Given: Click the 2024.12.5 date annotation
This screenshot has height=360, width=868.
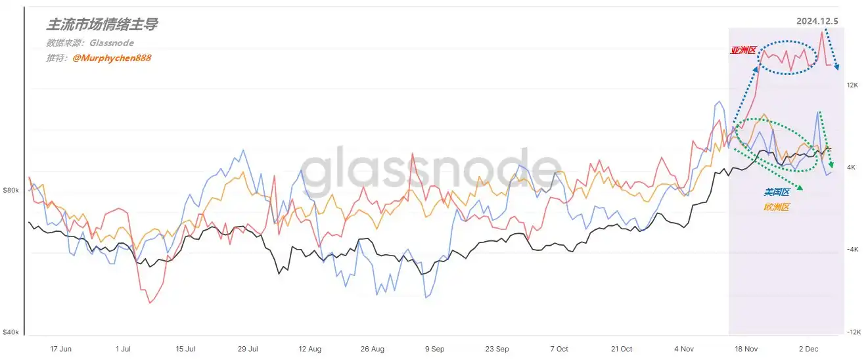Looking at the screenshot, I should 817,21.
